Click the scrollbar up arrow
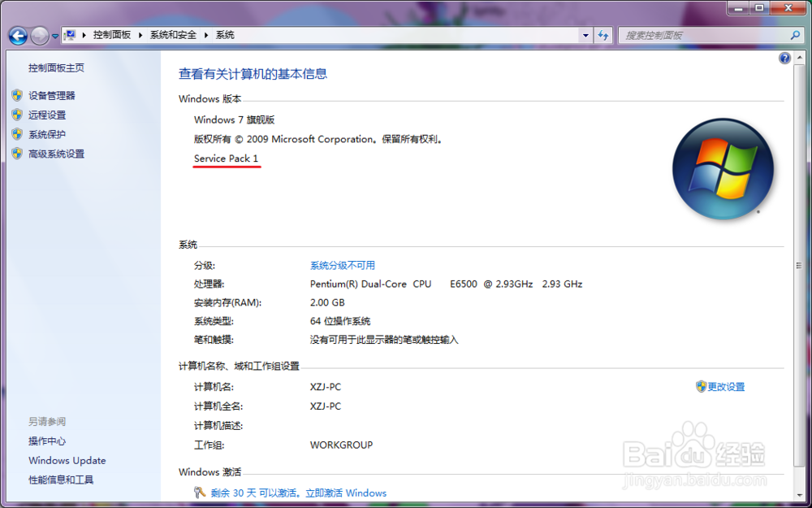Viewport: 812px width, 508px height. click(800, 57)
